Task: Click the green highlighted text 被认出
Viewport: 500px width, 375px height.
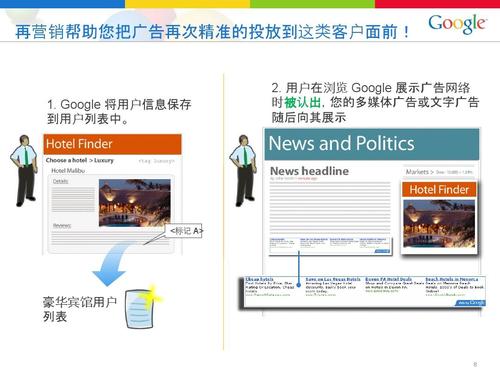Action: point(302,102)
